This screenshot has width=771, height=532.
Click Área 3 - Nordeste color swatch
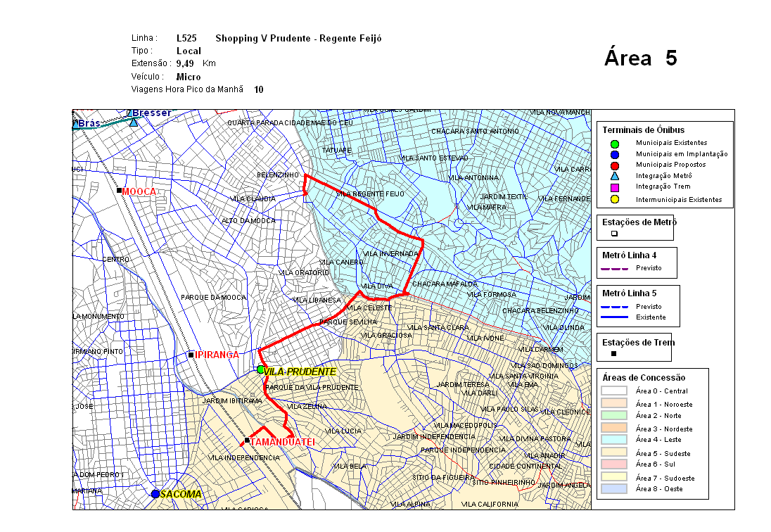(x=614, y=428)
